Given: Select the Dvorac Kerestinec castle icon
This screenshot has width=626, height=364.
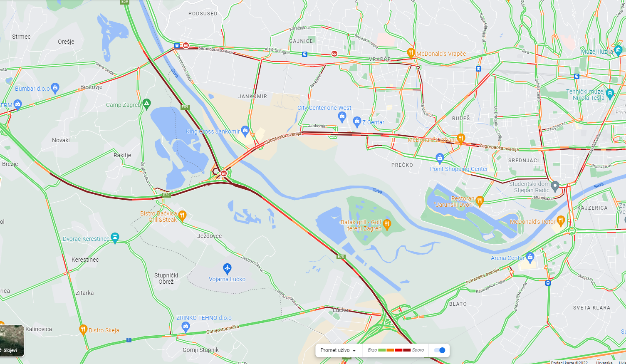Looking at the screenshot, I should [x=115, y=238].
